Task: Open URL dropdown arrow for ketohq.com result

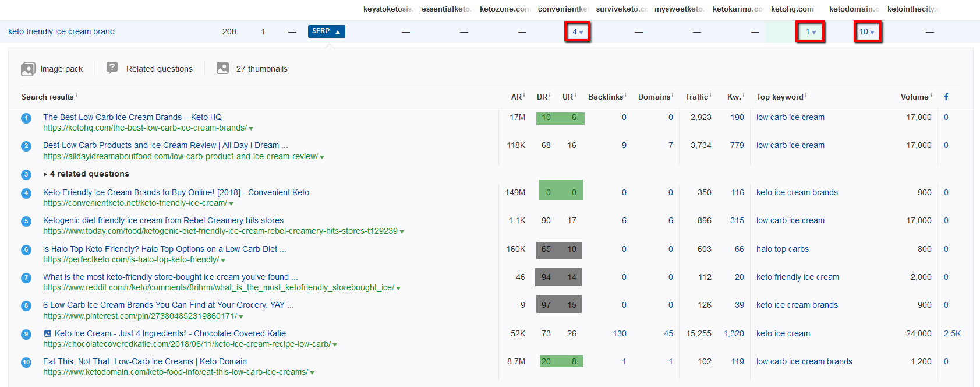Action: [x=251, y=128]
